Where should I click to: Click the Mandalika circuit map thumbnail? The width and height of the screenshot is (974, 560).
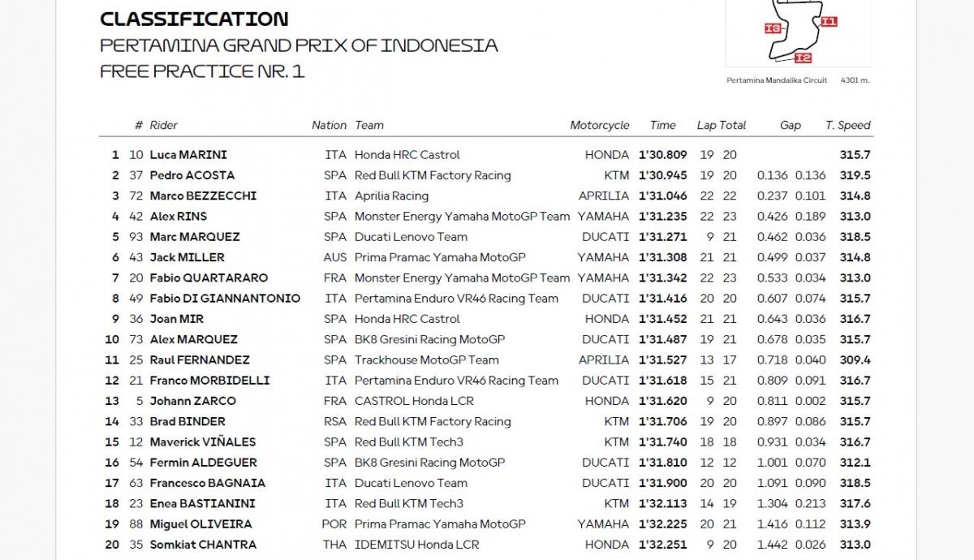[797, 31]
